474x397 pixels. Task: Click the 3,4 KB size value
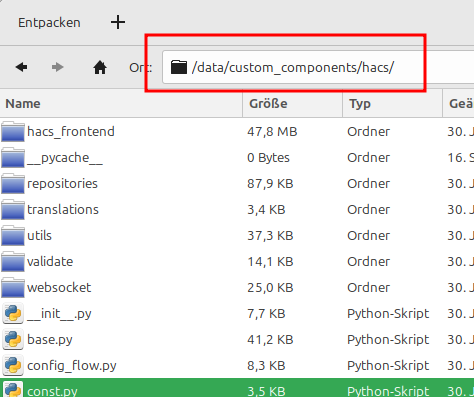point(266,210)
